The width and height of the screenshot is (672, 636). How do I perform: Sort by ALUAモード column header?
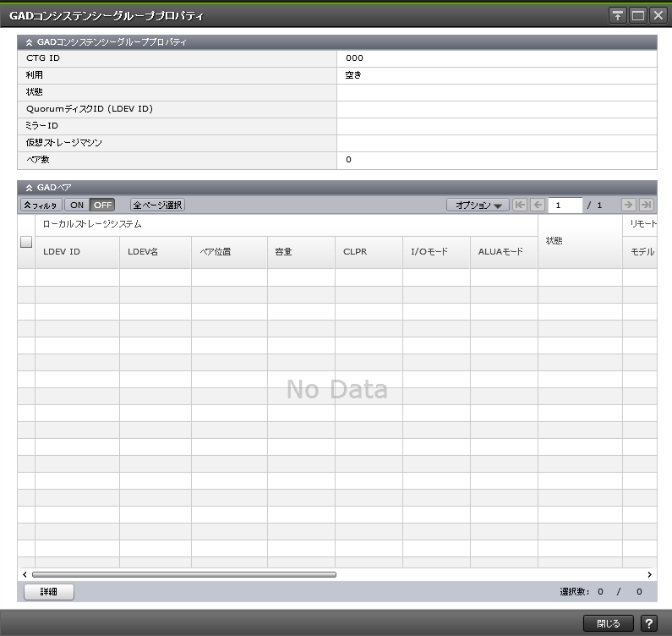click(505, 252)
